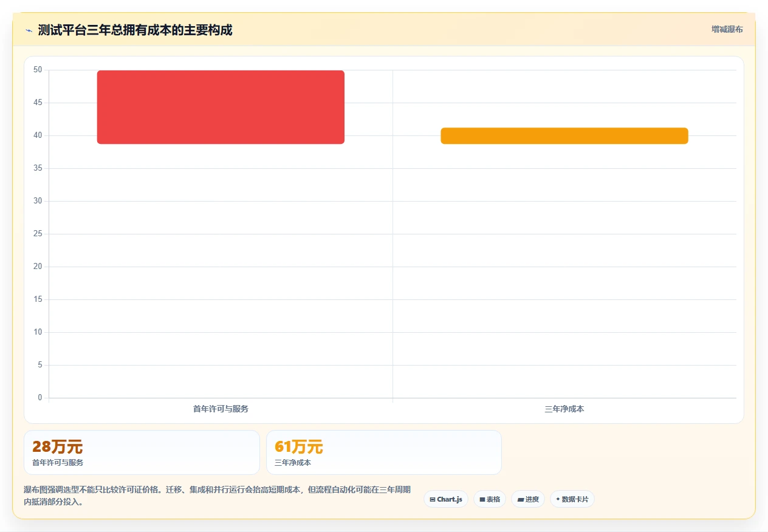Open the 28万元 data card
Screen dimensions: 768x532
point(142,452)
